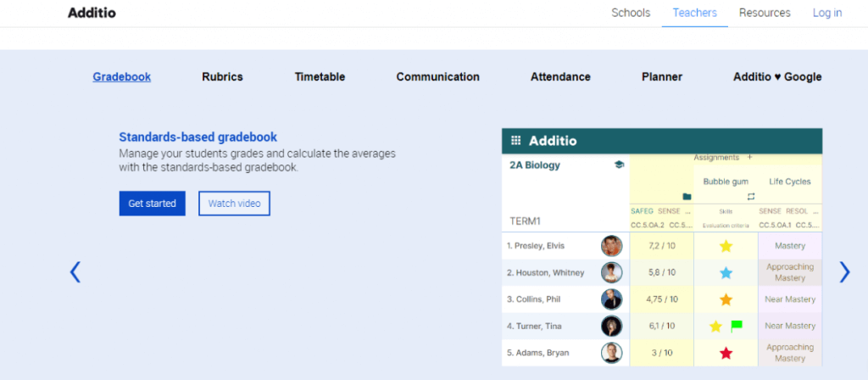Click the '1. Presley, Elvis' name
This screenshot has width=868, height=380.
click(x=536, y=246)
